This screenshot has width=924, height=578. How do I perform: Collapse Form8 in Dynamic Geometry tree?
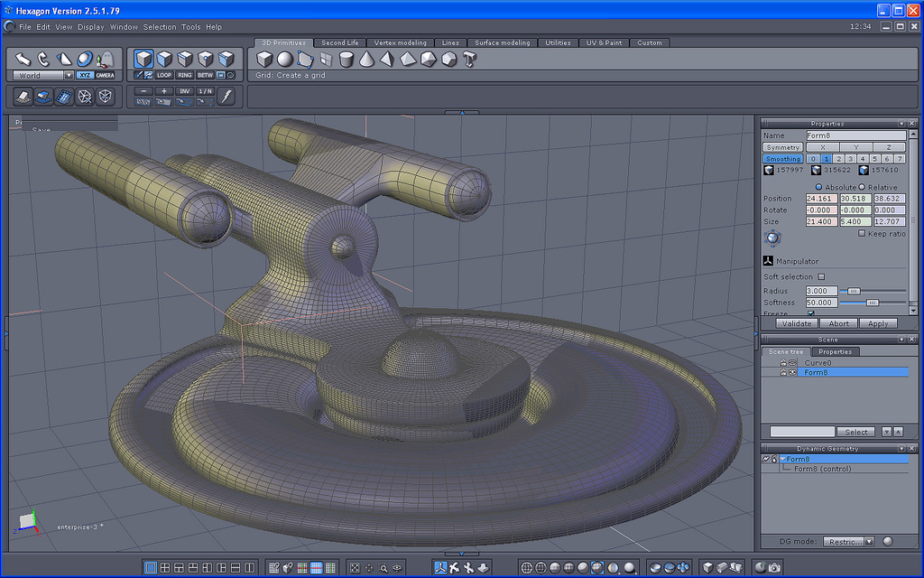pyautogui.click(x=782, y=459)
